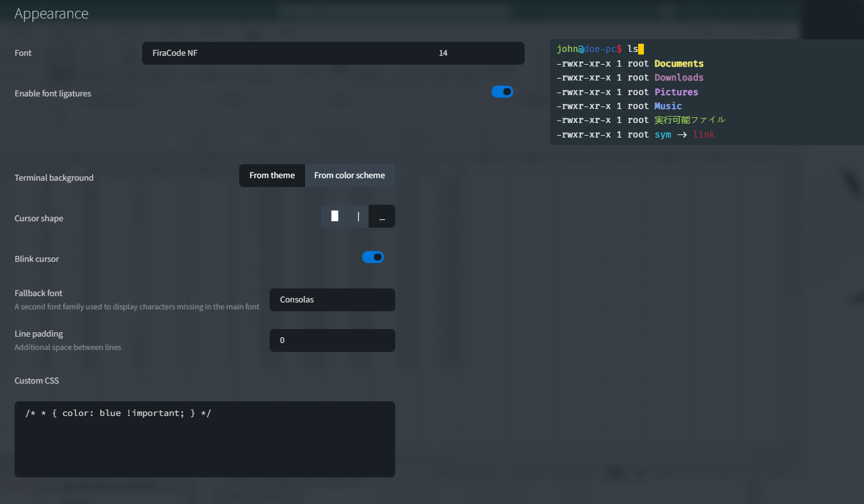Click Pictures in the terminal preview
864x504 pixels.
[x=676, y=92]
